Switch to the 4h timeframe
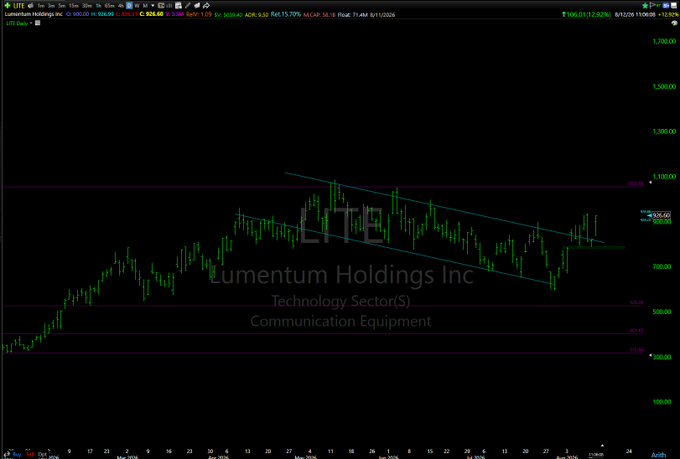 click(x=121, y=6)
